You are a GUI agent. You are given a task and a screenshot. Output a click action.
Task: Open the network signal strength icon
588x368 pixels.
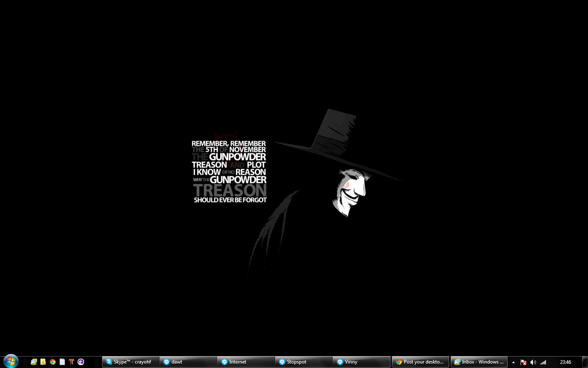coord(543,362)
